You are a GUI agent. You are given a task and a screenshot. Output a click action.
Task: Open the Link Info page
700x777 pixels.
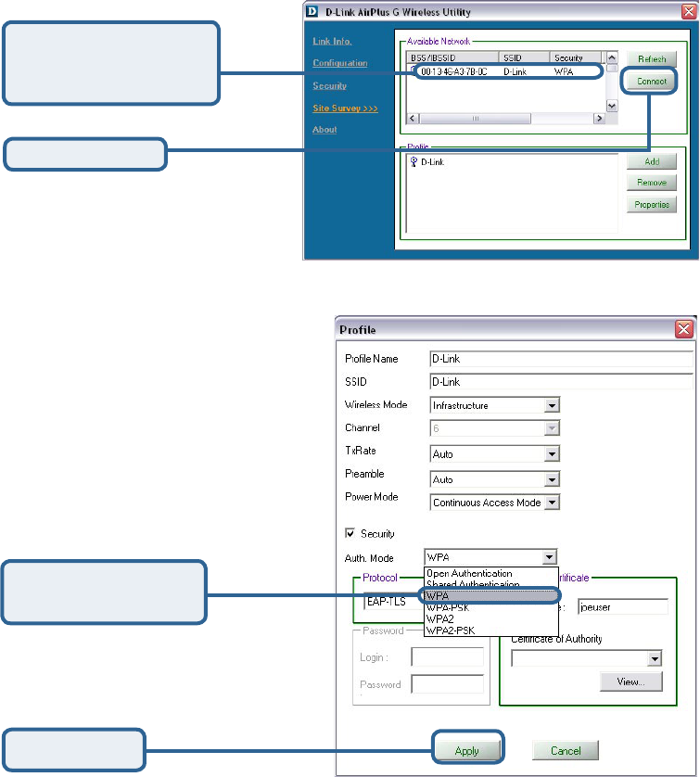tap(332, 41)
